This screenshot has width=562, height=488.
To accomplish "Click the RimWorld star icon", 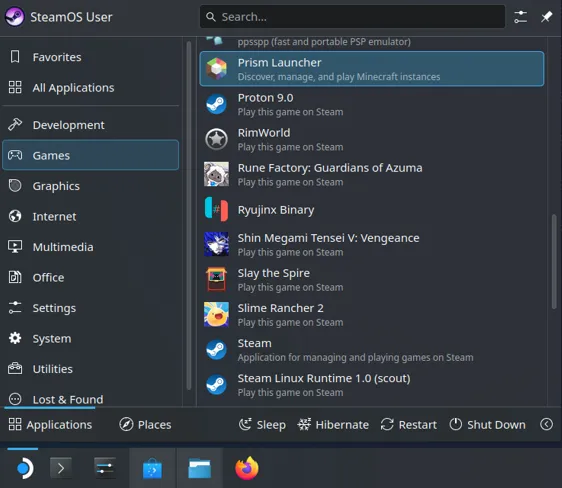I will click(216, 139).
